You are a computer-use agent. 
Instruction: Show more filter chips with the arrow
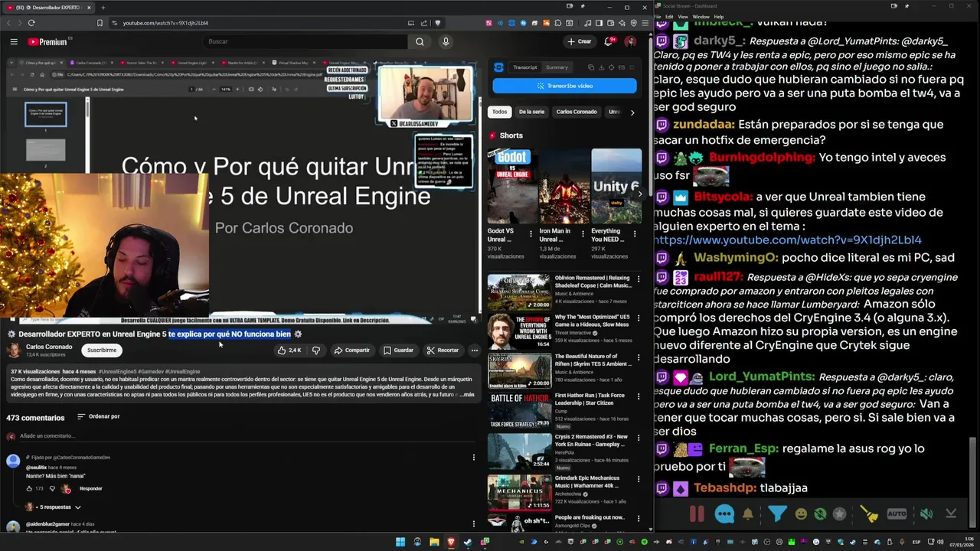(x=632, y=112)
